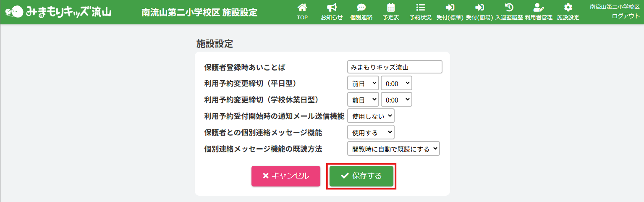Open お知らせ megaphone icon
644x202 pixels.
(x=332, y=8)
